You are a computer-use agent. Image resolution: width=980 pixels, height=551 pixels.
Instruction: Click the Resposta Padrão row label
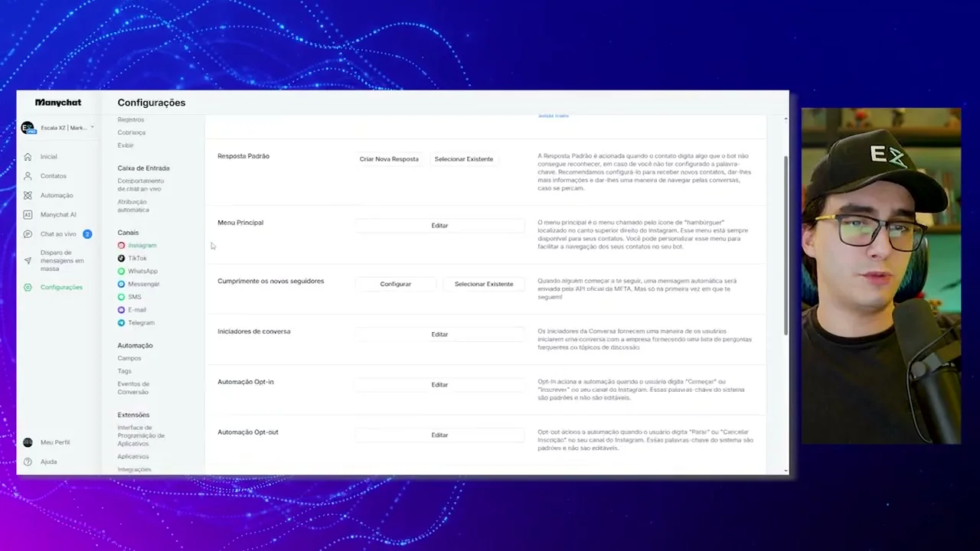[243, 156]
